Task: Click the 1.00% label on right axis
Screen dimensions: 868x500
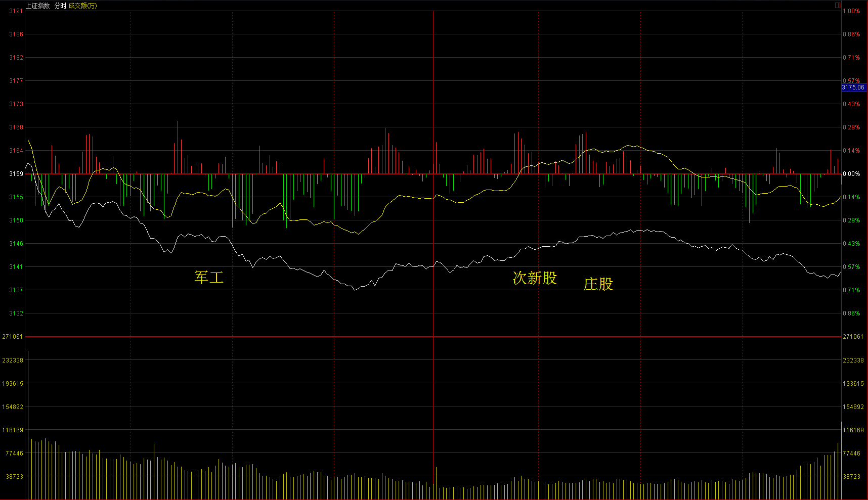Action: (x=851, y=11)
